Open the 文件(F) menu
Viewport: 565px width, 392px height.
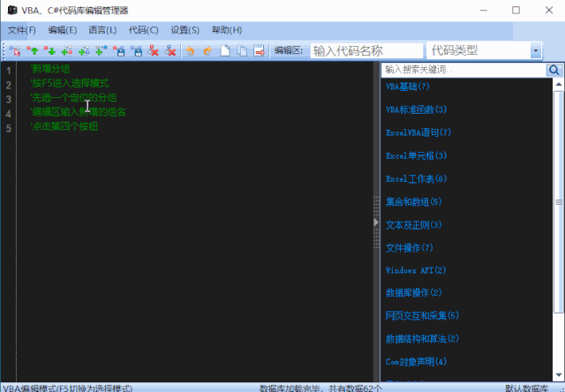coord(22,30)
